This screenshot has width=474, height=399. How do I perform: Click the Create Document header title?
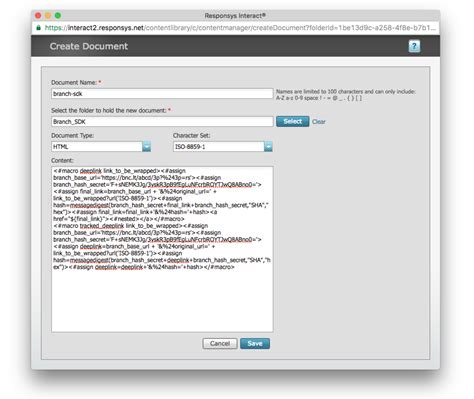click(89, 46)
